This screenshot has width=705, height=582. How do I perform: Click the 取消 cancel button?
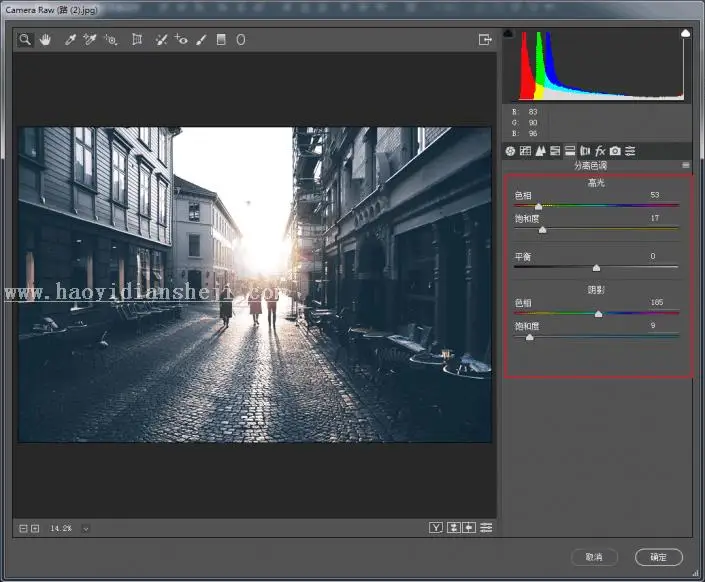tap(594, 557)
